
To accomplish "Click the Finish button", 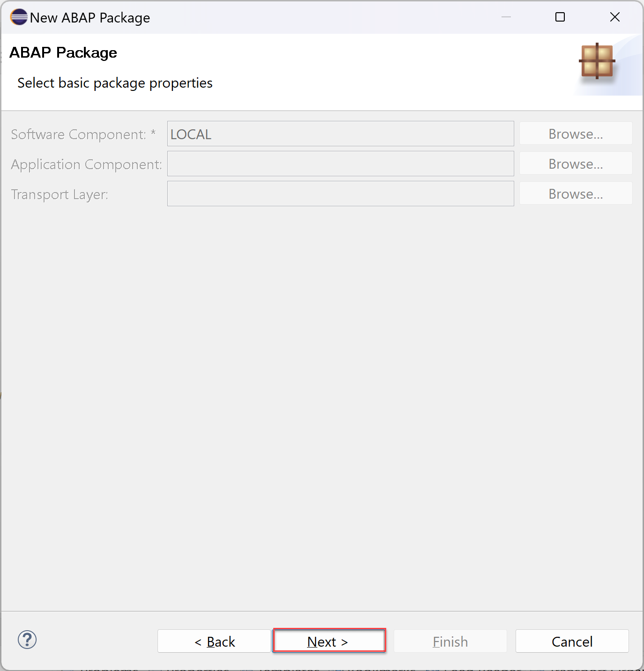I will click(450, 641).
